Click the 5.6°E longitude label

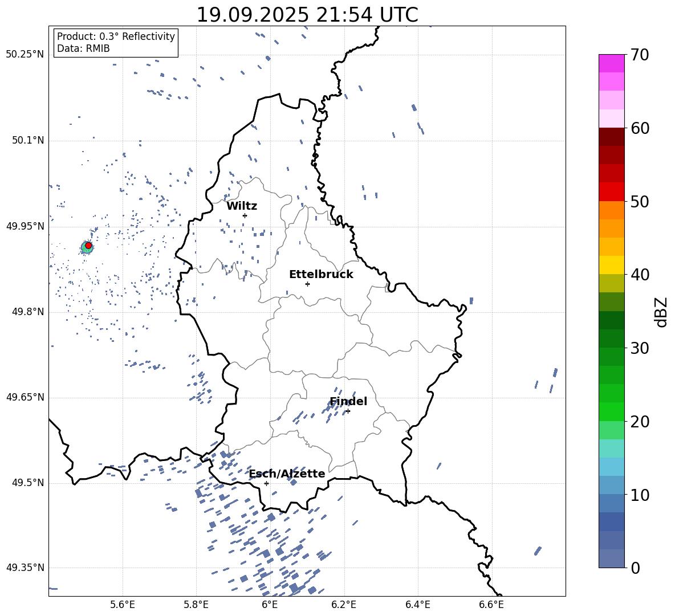click(x=123, y=605)
